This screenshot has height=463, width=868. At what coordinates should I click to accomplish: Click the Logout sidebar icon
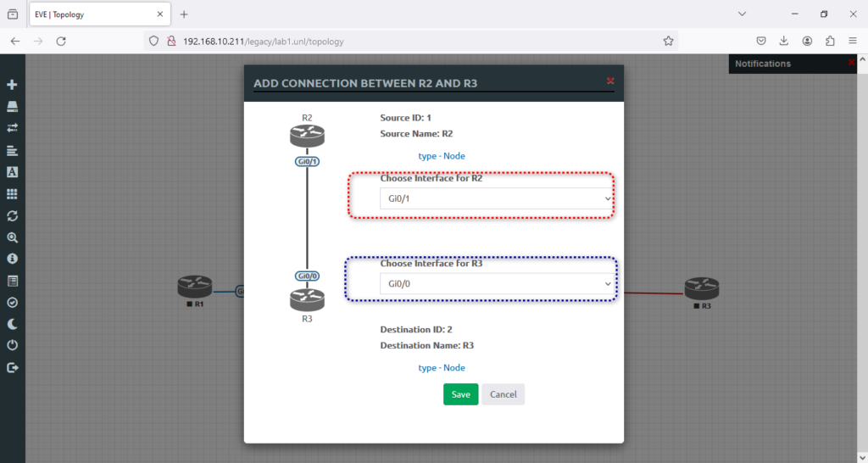pos(12,368)
